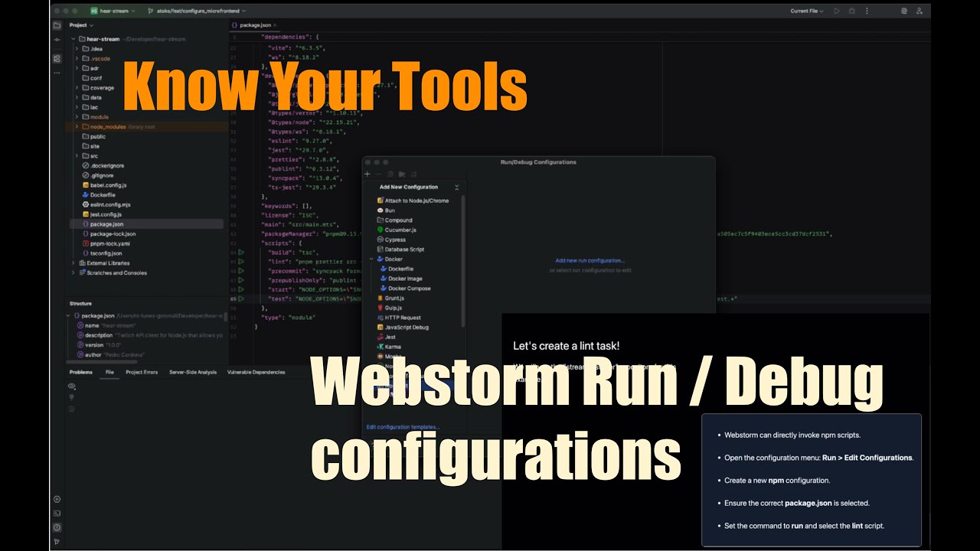Expand Scratches and Consoles

pyautogui.click(x=73, y=272)
